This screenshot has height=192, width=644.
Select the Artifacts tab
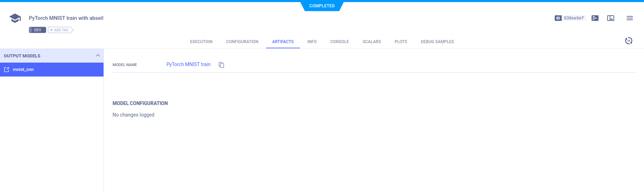tap(283, 42)
